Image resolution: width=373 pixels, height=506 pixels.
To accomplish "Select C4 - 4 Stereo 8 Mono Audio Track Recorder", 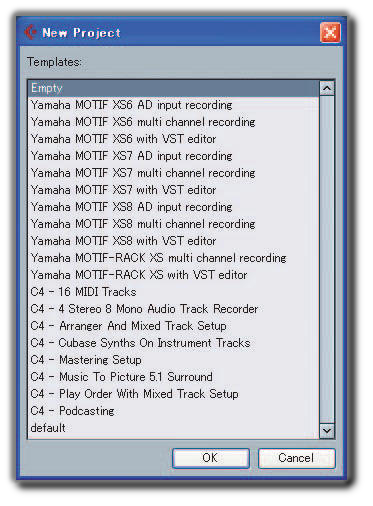I will (173, 309).
